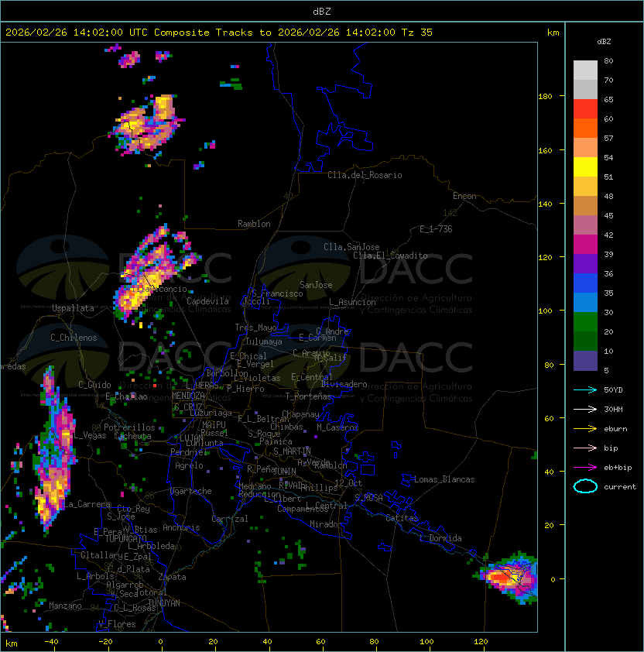Click the 'Catitas' map label
The image size is (644, 652).
click(x=402, y=518)
